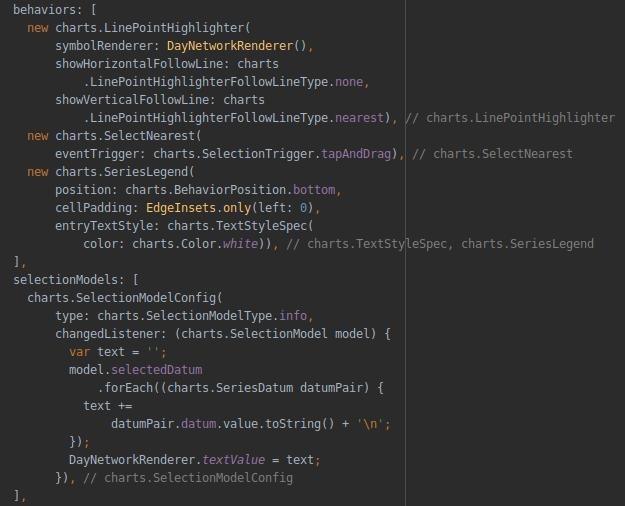Click '// charts.TextStyleSpec, charts.SeriesLegend' hint
Viewport: 625px width, 506px height.
point(440,244)
